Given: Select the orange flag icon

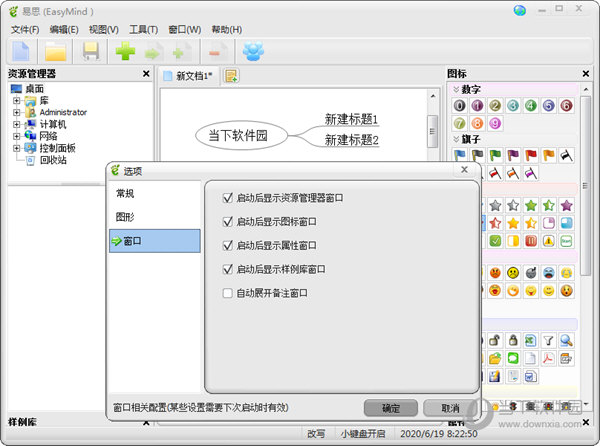Looking at the screenshot, I should [548, 155].
